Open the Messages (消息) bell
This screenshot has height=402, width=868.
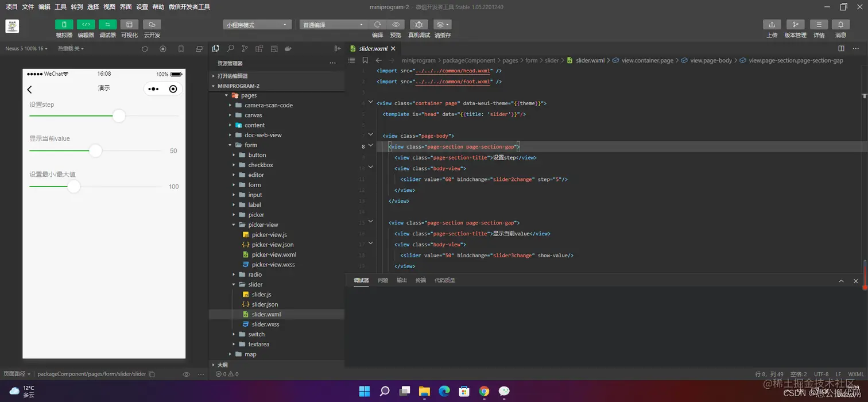[x=841, y=25]
